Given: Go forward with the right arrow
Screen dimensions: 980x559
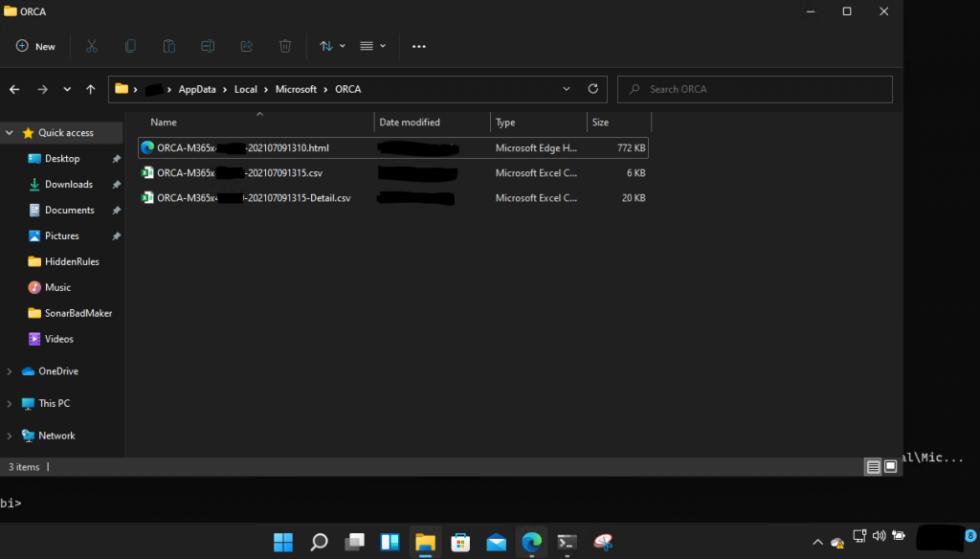Looking at the screenshot, I should (x=42, y=89).
